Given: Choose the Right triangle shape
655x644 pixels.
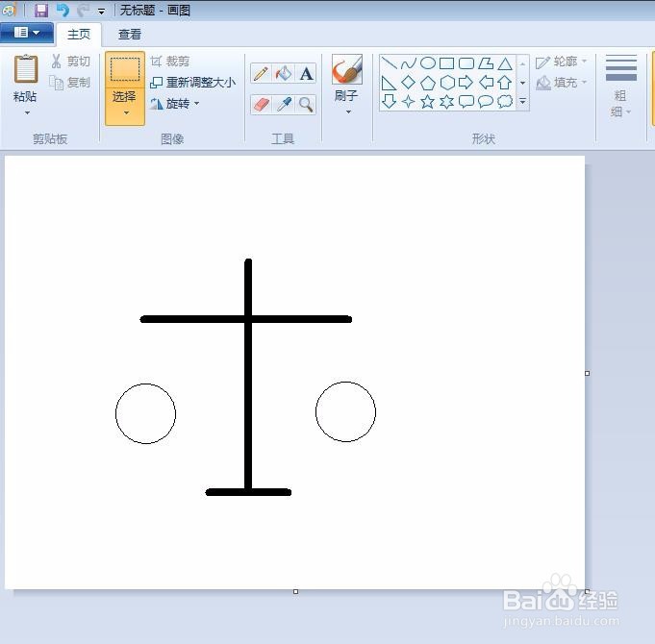Looking at the screenshot, I should [389, 83].
